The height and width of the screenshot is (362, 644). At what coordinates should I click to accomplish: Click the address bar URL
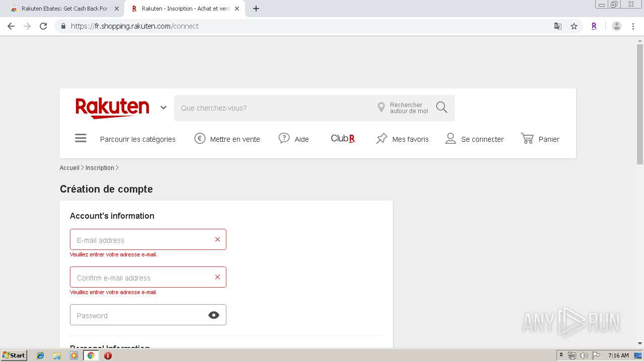[135, 26]
